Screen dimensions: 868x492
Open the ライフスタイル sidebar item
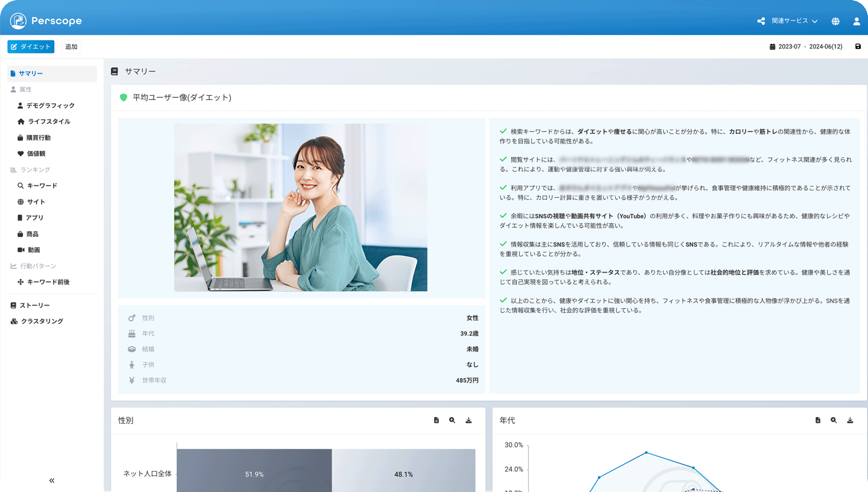click(x=48, y=121)
